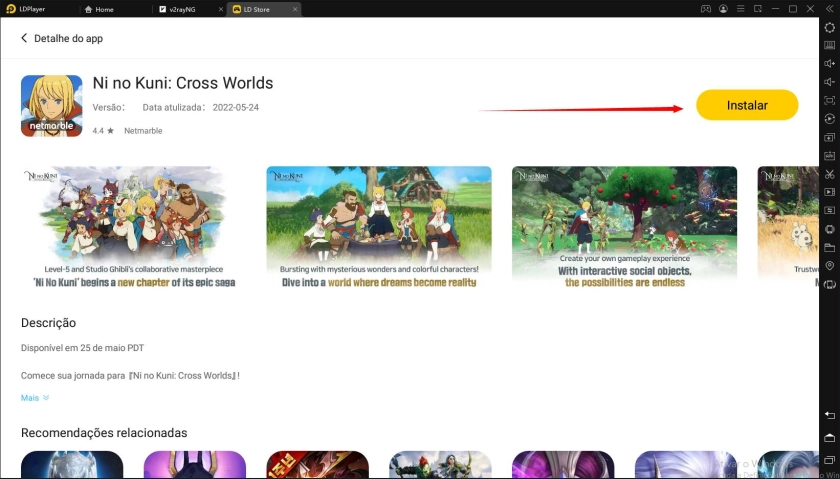Screen dimensions: 840x479
Task: Close the LD Store tab
Action: pos(294,9)
